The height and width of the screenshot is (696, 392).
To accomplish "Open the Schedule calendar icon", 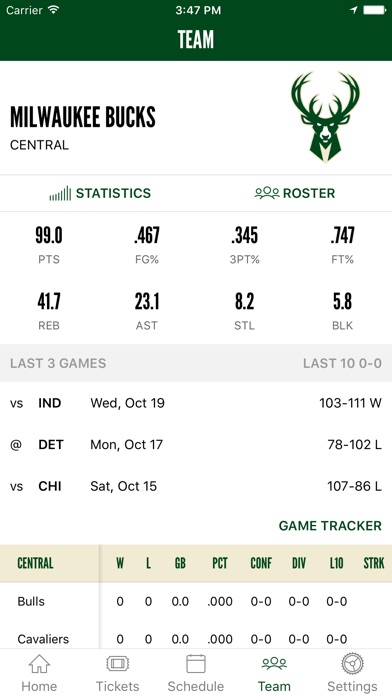I will 196,664.
